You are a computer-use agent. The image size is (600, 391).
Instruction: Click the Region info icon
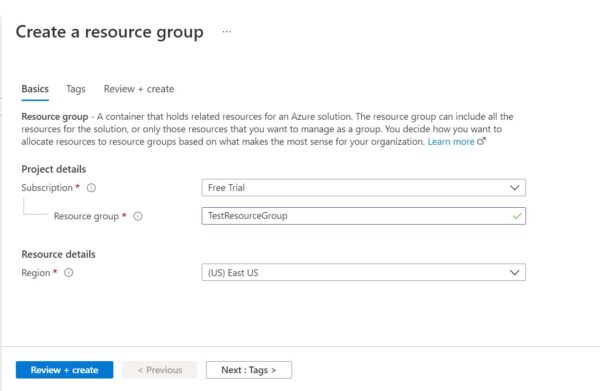pos(68,273)
